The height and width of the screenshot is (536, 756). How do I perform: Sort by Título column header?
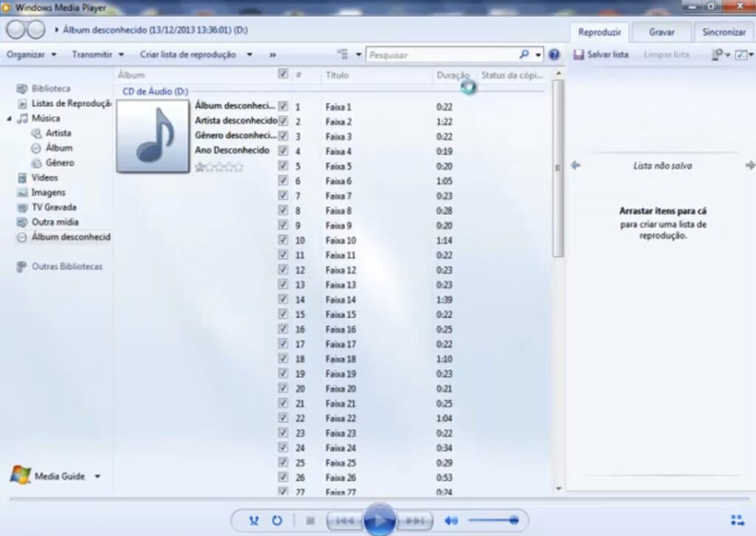coord(337,75)
